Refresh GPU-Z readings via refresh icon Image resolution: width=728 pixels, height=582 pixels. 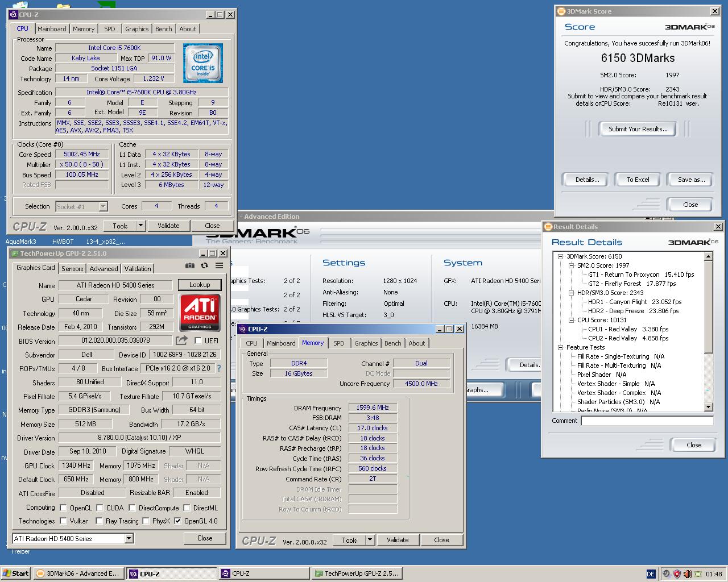(x=204, y=265)
